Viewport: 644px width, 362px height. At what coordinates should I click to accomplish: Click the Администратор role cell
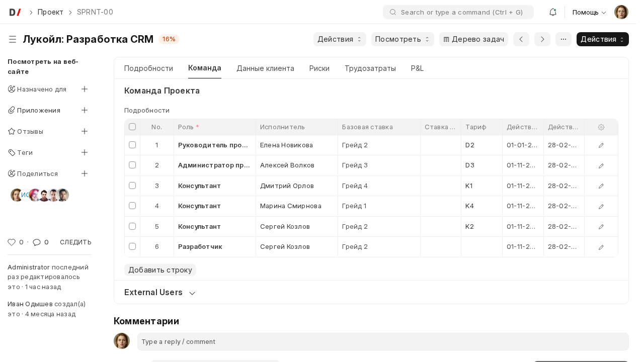[215, 165]
